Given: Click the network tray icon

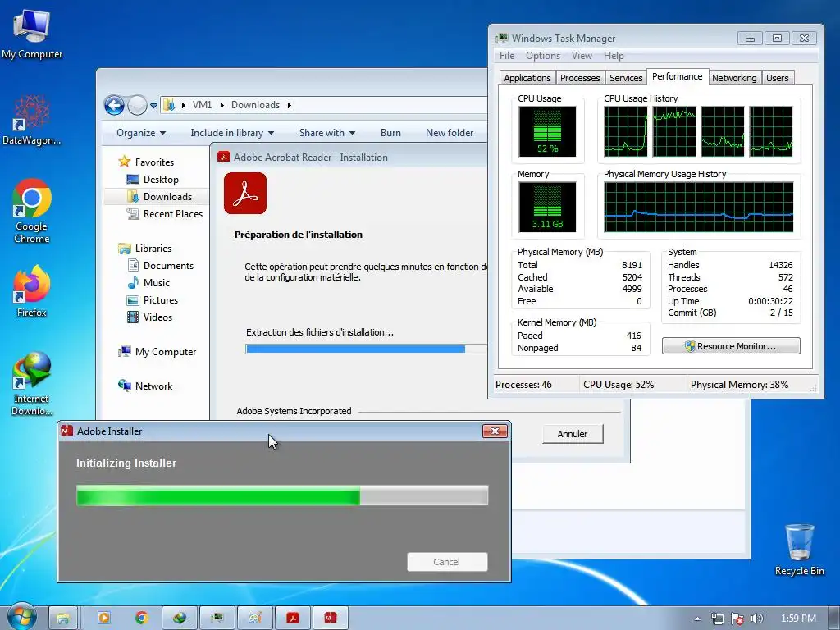Looking at the screenshot, I should [x=717, y=619].
